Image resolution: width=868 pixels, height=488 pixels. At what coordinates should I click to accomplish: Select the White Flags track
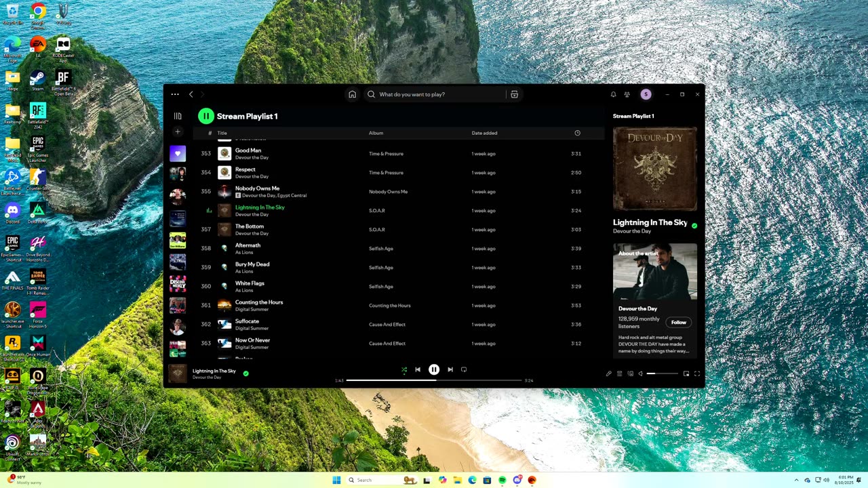point(399,286)
